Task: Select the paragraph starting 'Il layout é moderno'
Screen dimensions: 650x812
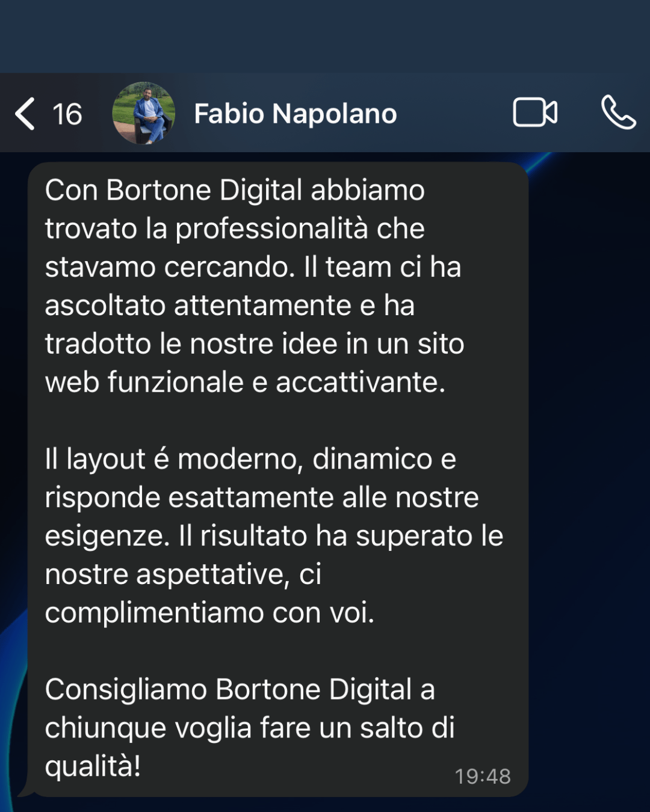Action: pyautogui.click(x=274, y=535)
